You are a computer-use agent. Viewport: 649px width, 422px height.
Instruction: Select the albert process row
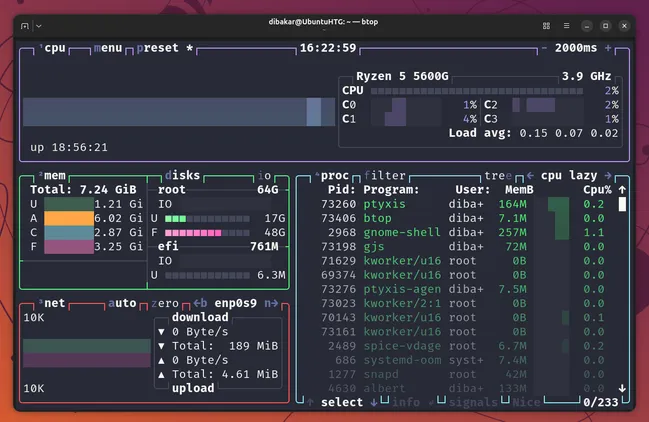(463, 388)
